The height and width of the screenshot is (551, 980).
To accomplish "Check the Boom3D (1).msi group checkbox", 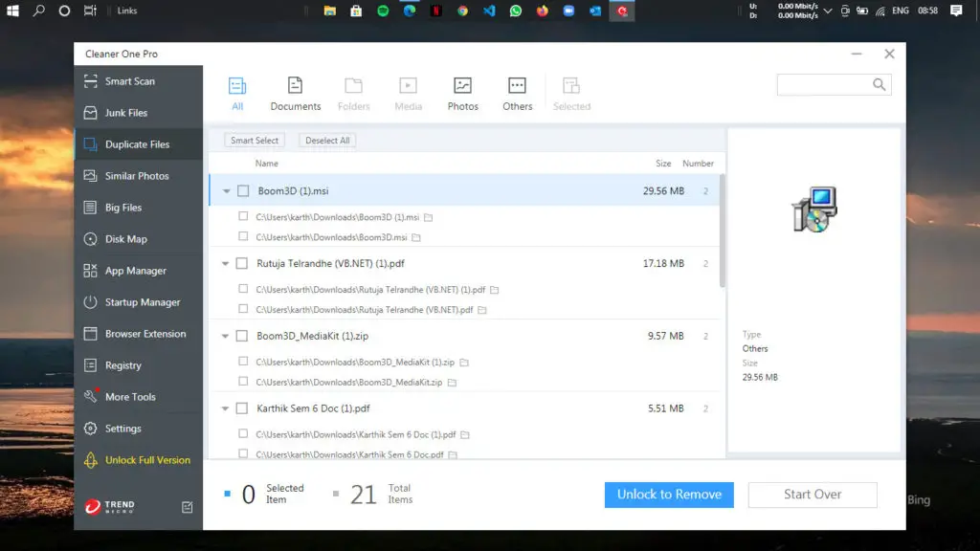I will (243, 191).
